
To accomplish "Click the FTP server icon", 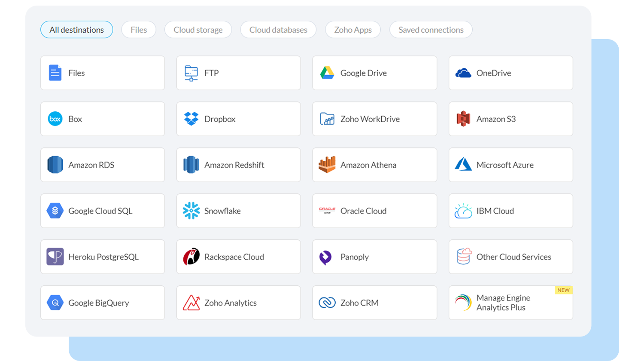I will click(191, 73).
